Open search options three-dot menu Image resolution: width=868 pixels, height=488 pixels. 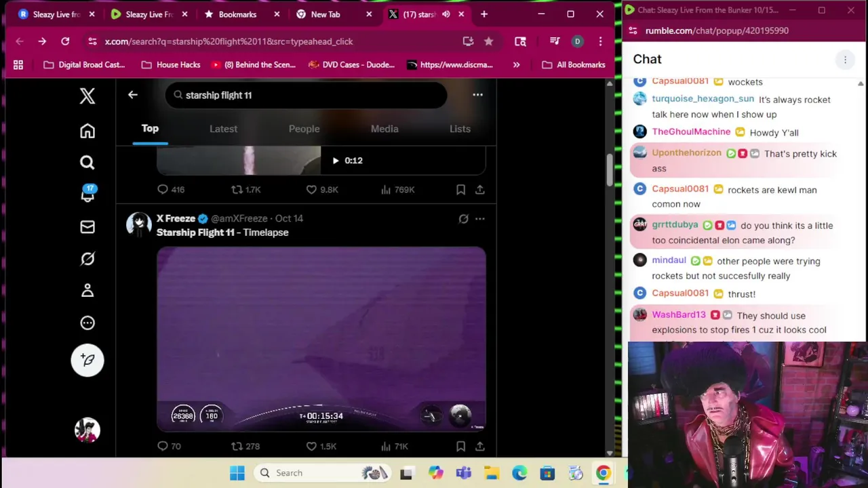click(477, 95)
